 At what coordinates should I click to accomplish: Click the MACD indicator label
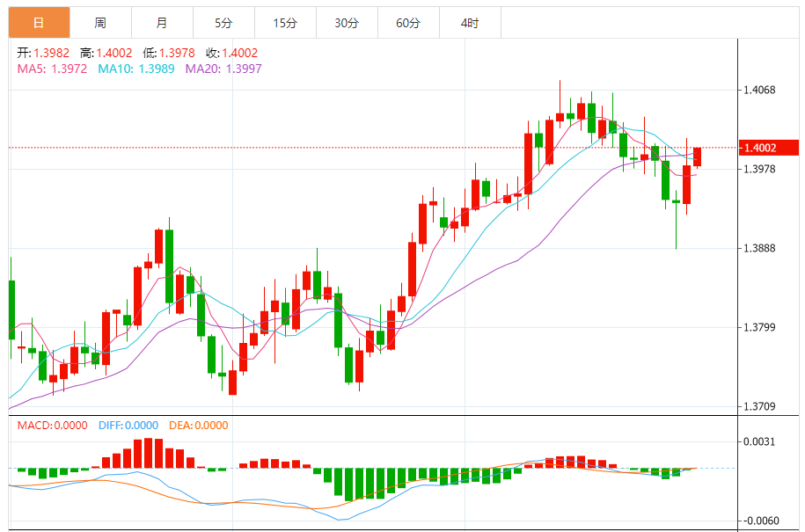[52, 426]
